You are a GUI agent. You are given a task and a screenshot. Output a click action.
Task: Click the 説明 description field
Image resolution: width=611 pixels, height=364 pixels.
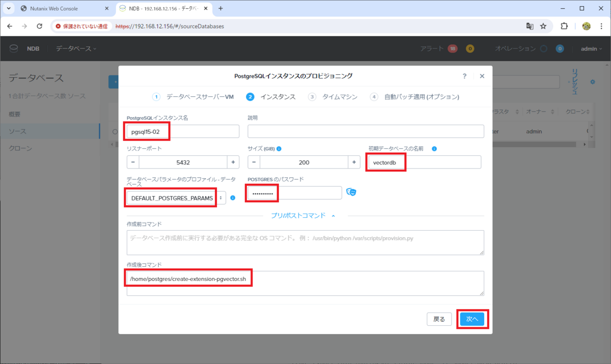(366, 131)
